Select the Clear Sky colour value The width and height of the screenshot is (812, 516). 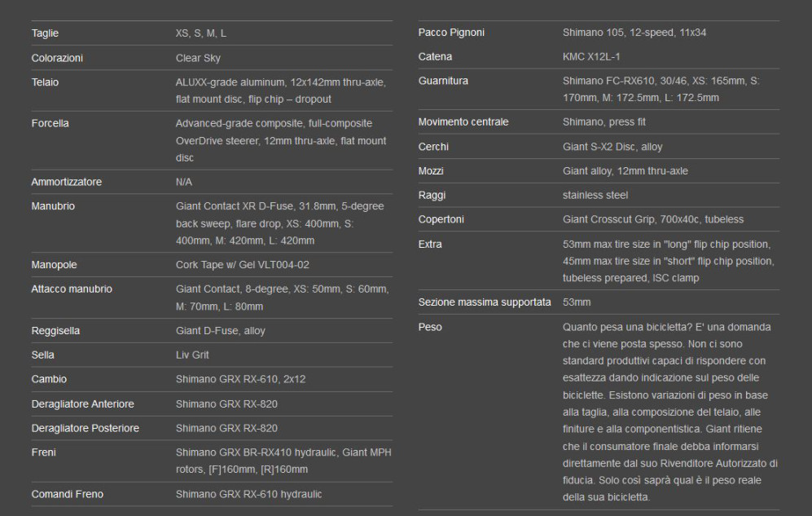pos(198,59)
